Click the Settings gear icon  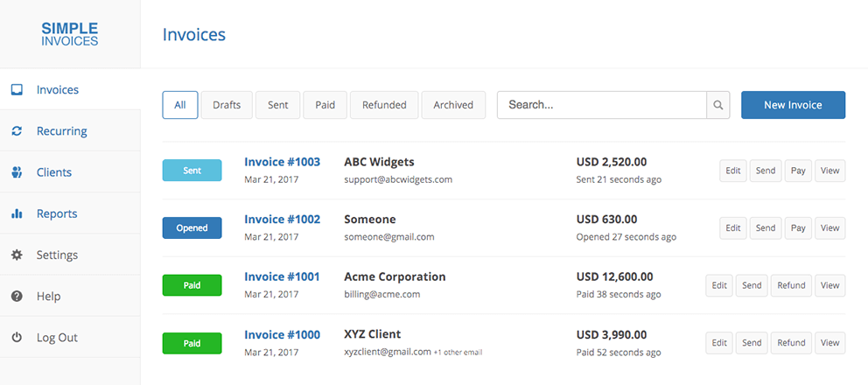pyautogui.click(x=17, y=255)
